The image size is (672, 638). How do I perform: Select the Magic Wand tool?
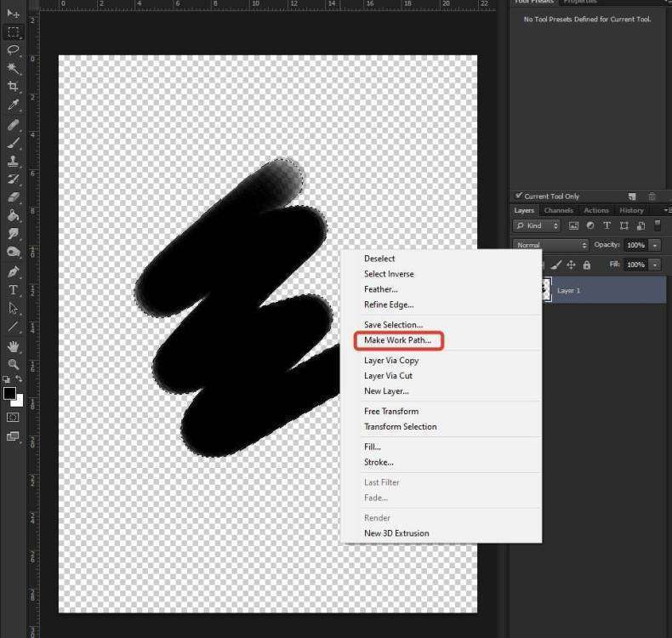point(13,69)
